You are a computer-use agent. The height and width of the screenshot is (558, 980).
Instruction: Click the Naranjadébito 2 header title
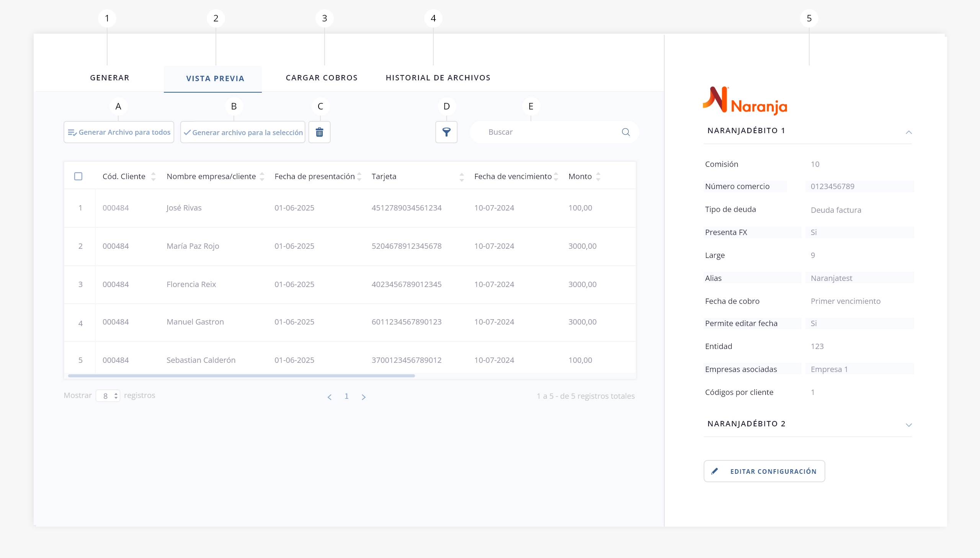(x=746, y=424)
